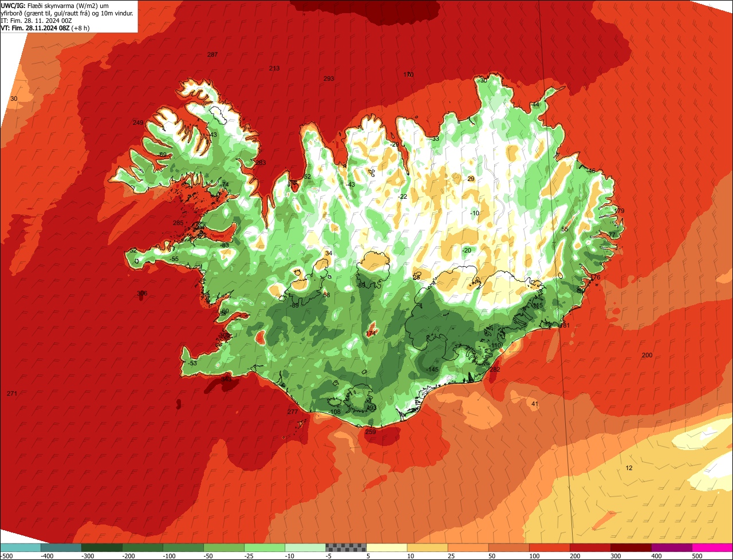Click the 50 to 100 dark orange legend swatch
733x560 pixels.
coord(509,547)
